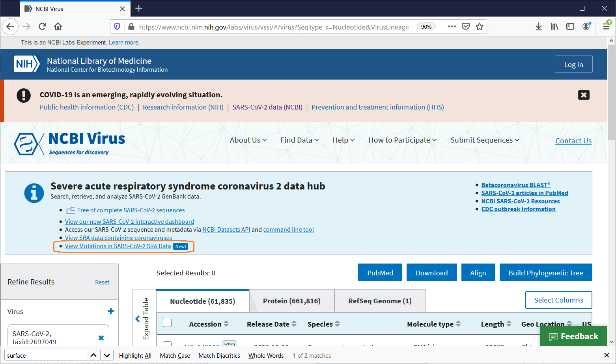This screenshot has width=616, height=364.
Task: Switch to RefSeq Genome (1) tab
Action: [x=380, y=301]
